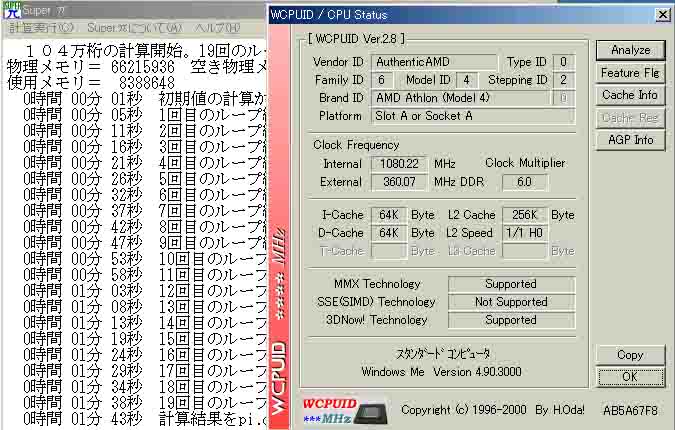Click the Stepping ID value 2
The width and height of the screenshot is (675, 430).
pyautogui.click(x=564, y=80)
